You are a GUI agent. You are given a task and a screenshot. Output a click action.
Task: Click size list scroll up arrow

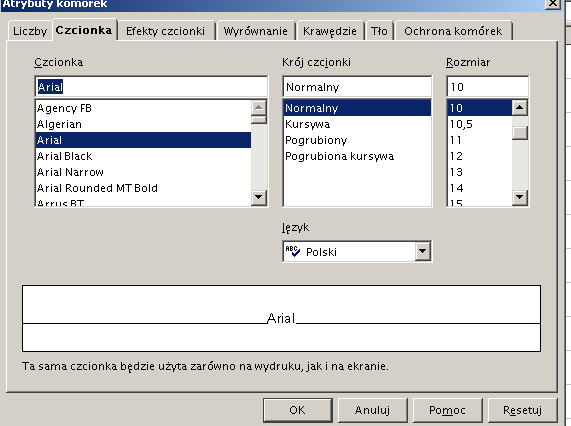tap(520, 107)
